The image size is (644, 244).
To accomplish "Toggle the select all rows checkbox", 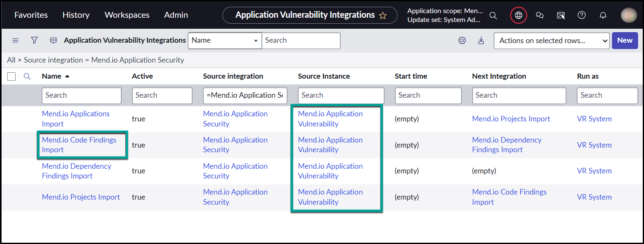I will 11,77.
